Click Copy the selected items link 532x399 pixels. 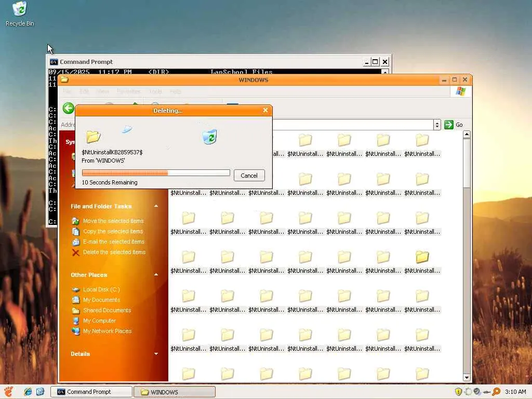pyautogui.click(x=113, y=231)
